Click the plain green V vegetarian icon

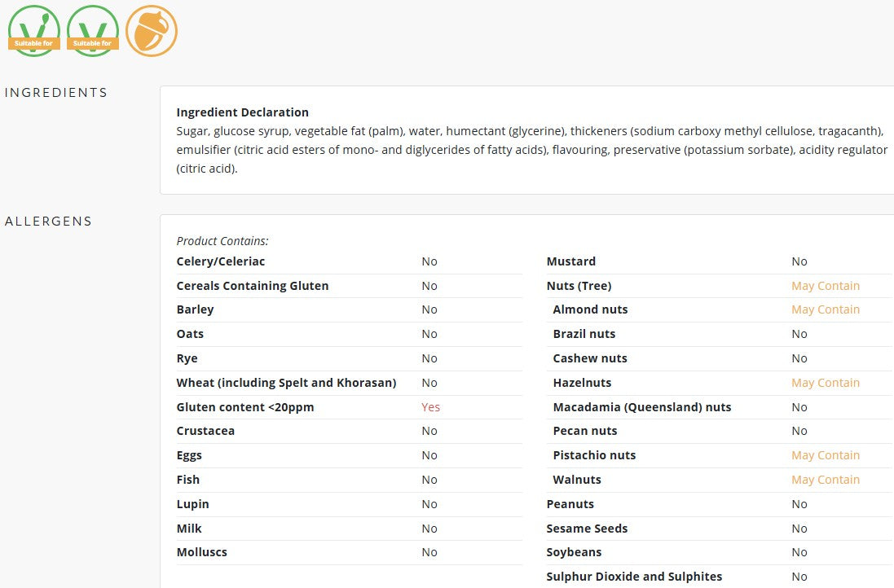point(93,31)
